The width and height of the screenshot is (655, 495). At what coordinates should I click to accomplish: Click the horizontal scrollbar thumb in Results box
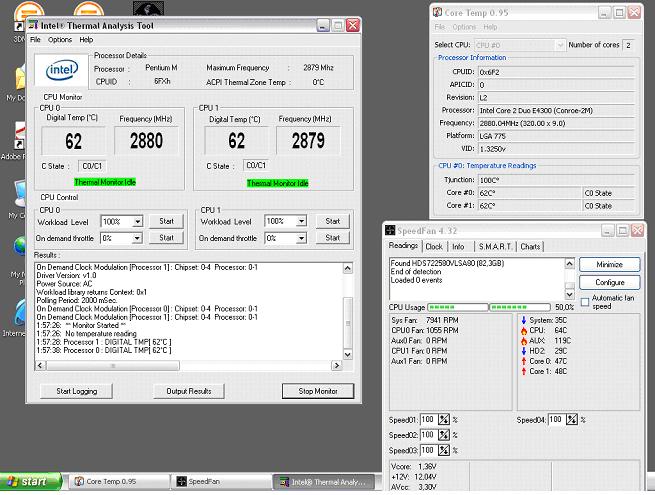tap(113, 366)
